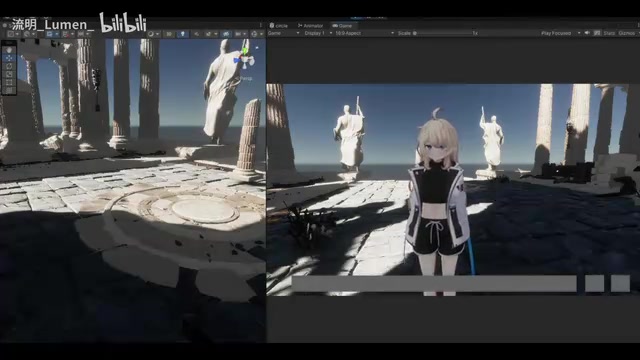Click the second grey square button in game
Screen dimensions: 640x360
pos(620,284)
